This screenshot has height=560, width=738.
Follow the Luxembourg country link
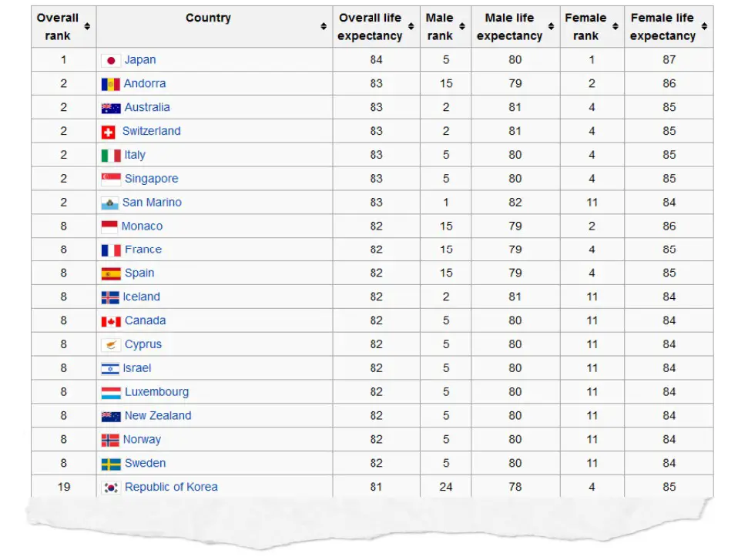(x=156, y=392)
